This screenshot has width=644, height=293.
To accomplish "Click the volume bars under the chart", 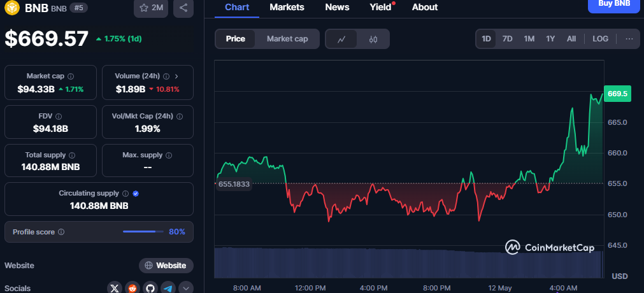I will tap(409, 262).
